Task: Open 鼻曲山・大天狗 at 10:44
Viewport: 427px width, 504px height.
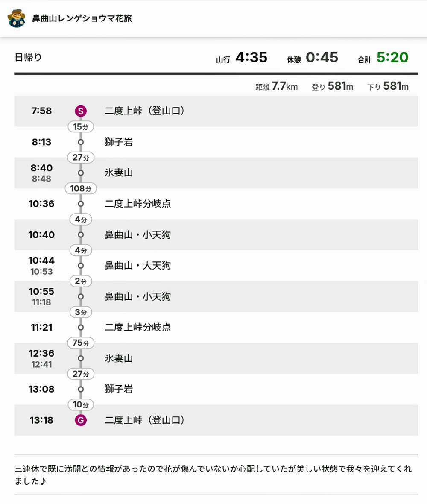Action: click(x=137, y=266)
